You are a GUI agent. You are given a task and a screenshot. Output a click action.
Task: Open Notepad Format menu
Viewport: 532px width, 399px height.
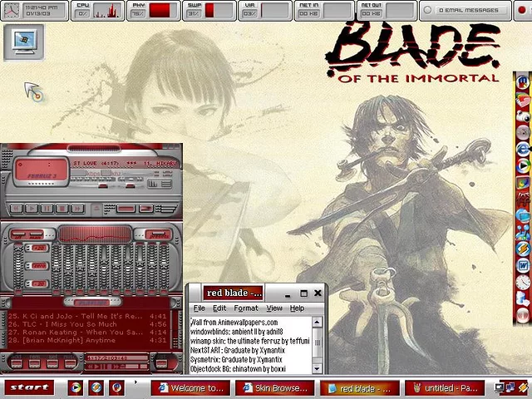pos(246,308)
